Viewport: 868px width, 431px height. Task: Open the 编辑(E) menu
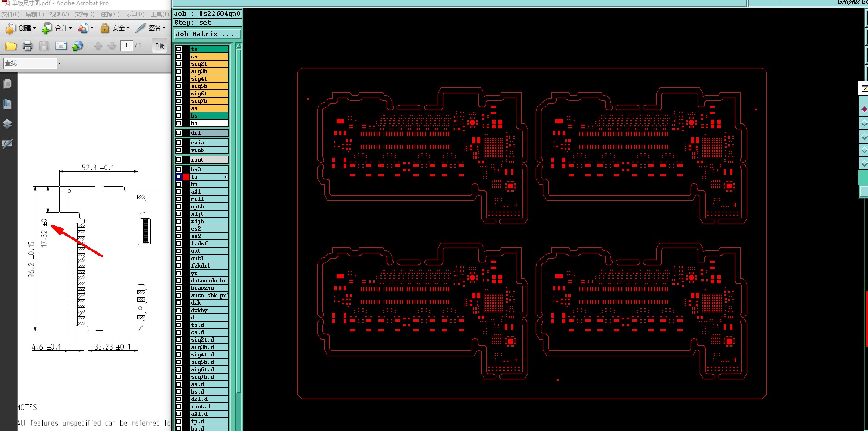35,14
